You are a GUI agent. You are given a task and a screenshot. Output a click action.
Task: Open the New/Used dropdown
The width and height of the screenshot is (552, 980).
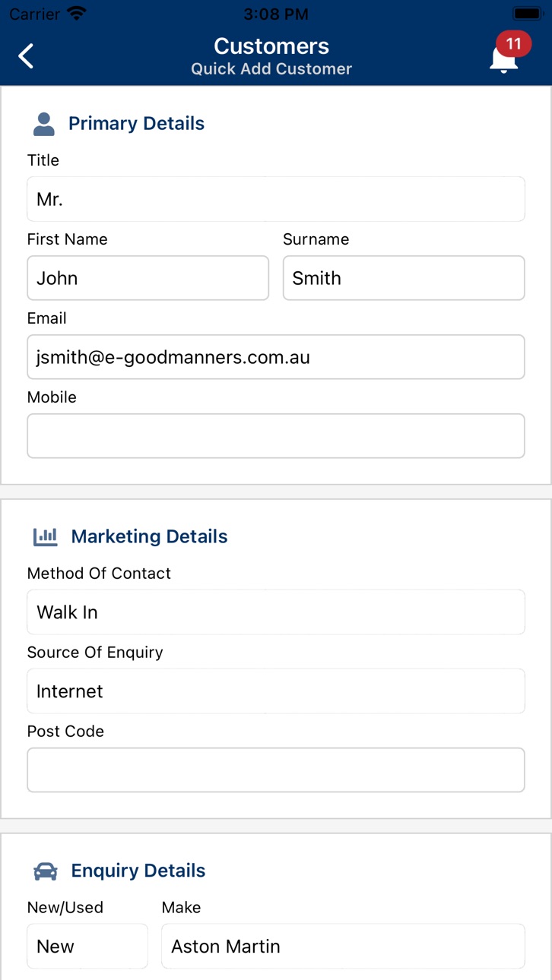87,947
